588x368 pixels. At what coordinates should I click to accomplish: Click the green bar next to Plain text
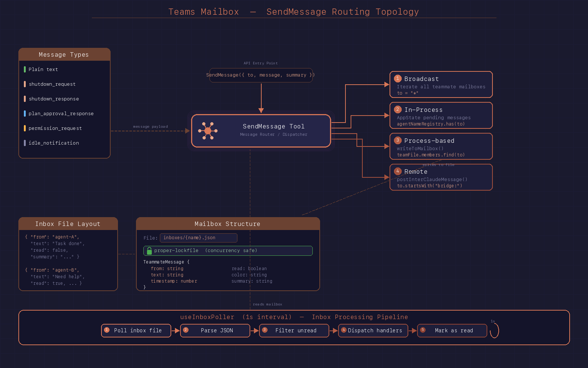(x=25, y=69)
